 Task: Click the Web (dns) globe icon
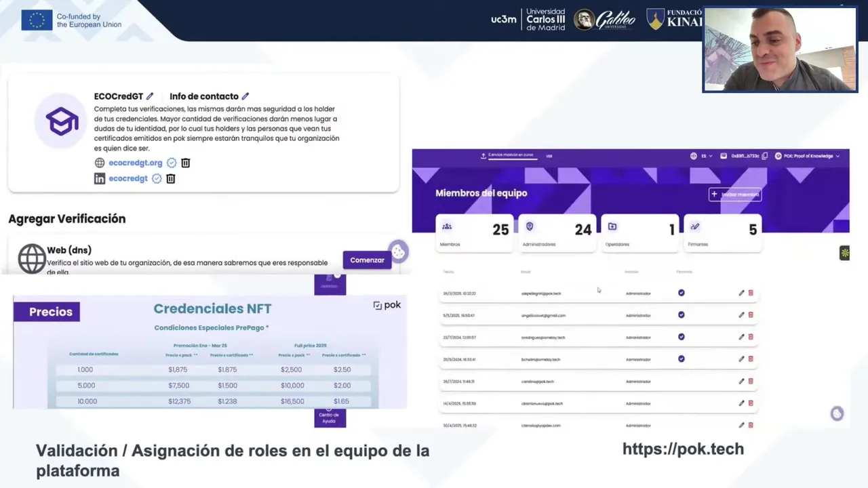coord(32,259)
